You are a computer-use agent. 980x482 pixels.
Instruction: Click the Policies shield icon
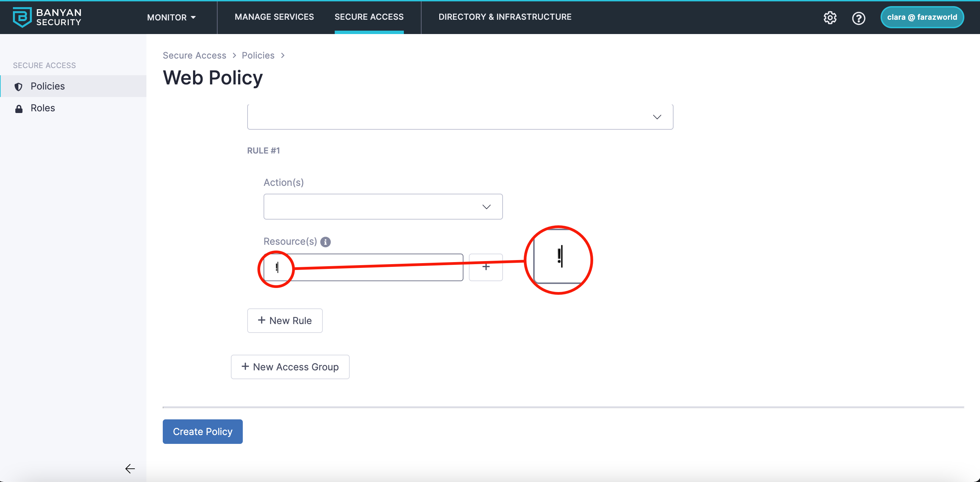18,87
